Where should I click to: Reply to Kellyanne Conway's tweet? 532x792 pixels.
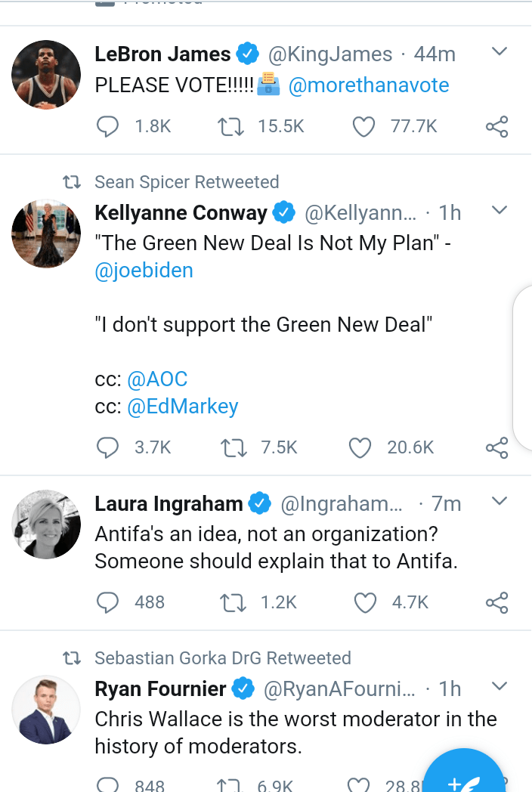[107, 447]
